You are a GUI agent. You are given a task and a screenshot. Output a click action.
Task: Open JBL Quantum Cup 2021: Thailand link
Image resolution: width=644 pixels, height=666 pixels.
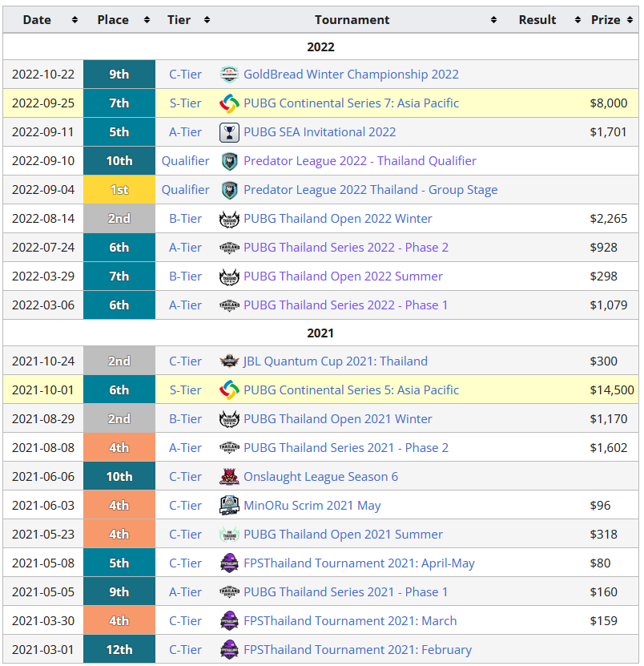(x=336, y=361)
